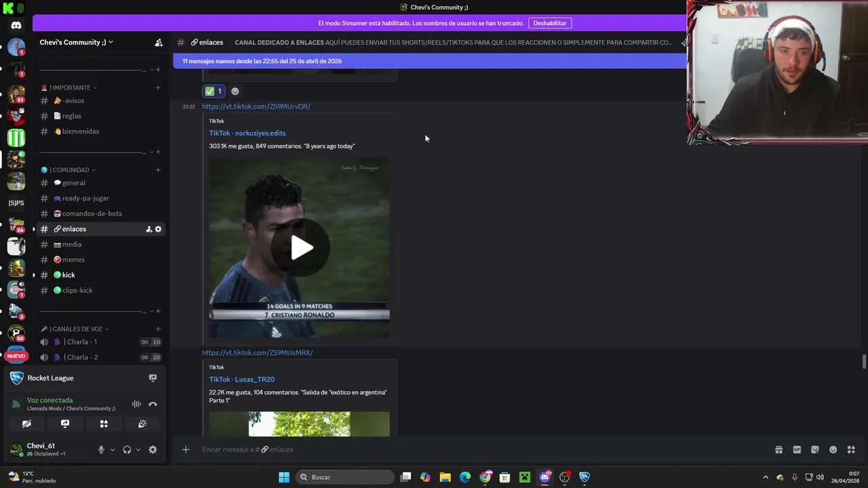Viewport: 868px width, 488px height.
Task: Open microphone input options arrow
Action: click(113, 449)
